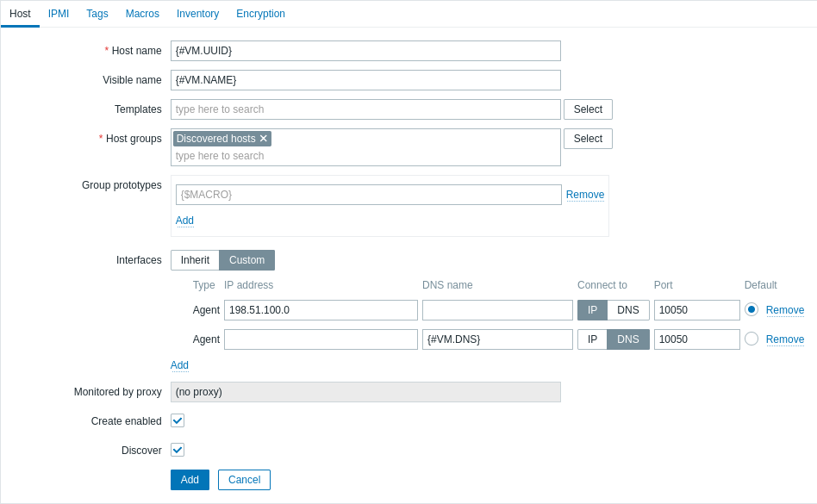This screenshot has height=504, width=817.
Task: Toggle the Discover checkbox
Action: tap(178, 450)
